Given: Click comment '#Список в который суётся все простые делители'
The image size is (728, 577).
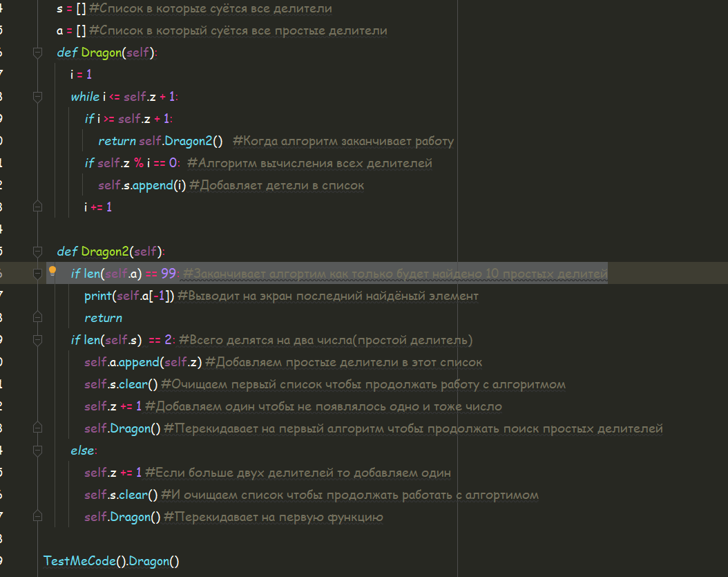Looking at the screenshot, I should [238, 30].
